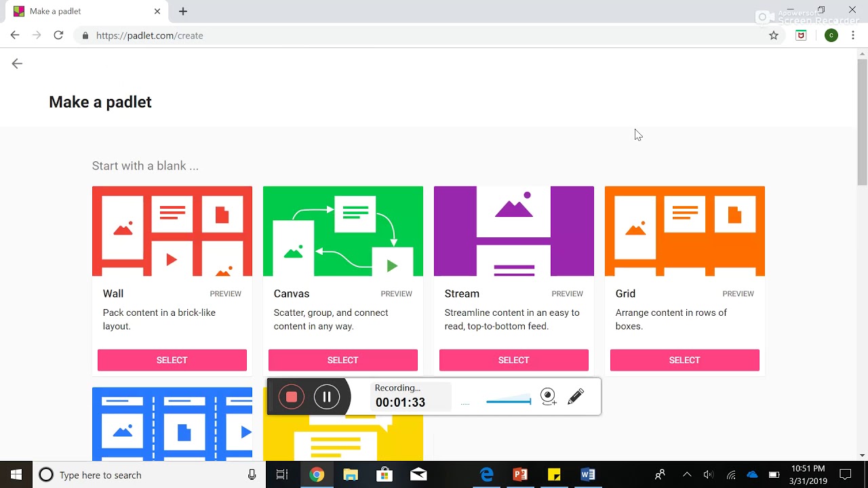868x488 pixels.
Task: View site security lock icon
Action: coord(85,35)
